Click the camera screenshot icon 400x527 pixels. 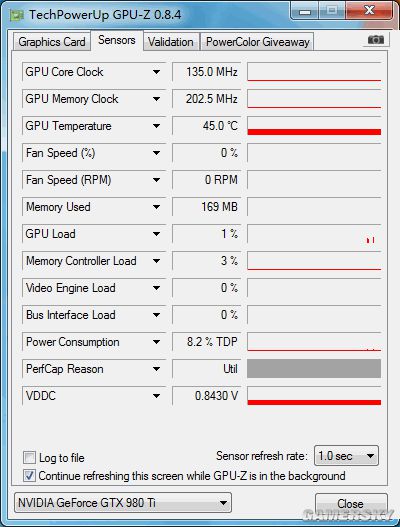376,40
